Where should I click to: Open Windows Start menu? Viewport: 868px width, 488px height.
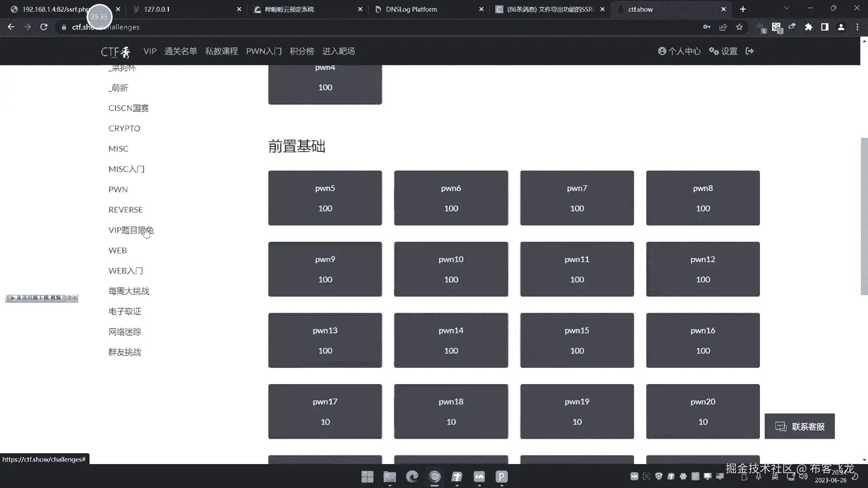[367, 477]
